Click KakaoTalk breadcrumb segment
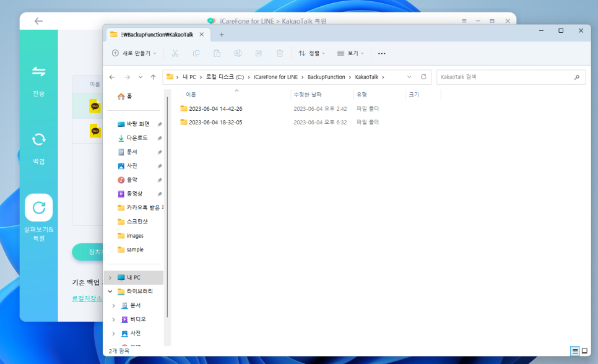Screen dimensions: 598x364 click(366, 77)
